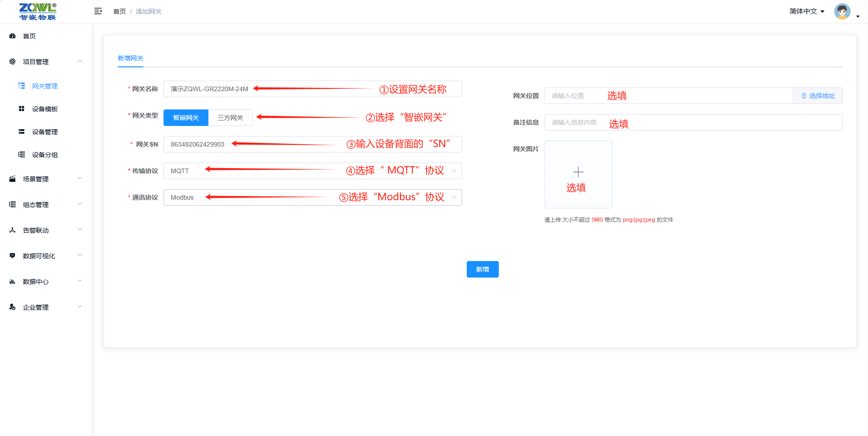Click the 场景管理 clapperboard icon

[12, 179]
